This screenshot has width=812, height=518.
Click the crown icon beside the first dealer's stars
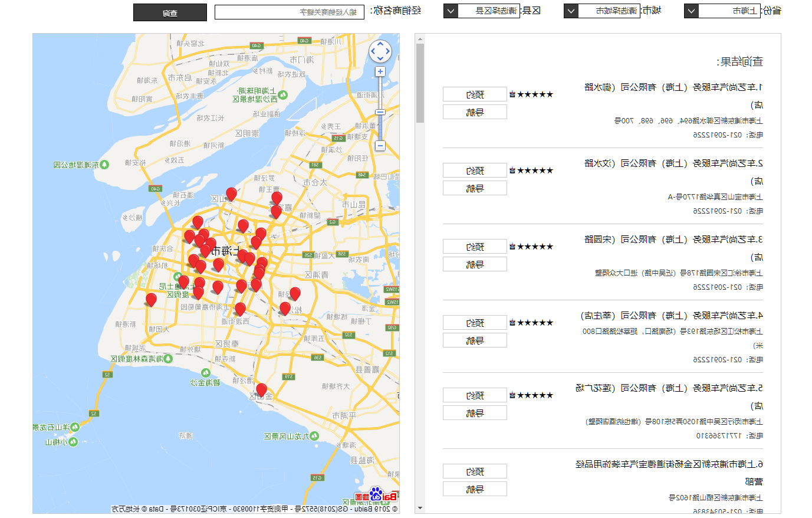click(512, 94)
